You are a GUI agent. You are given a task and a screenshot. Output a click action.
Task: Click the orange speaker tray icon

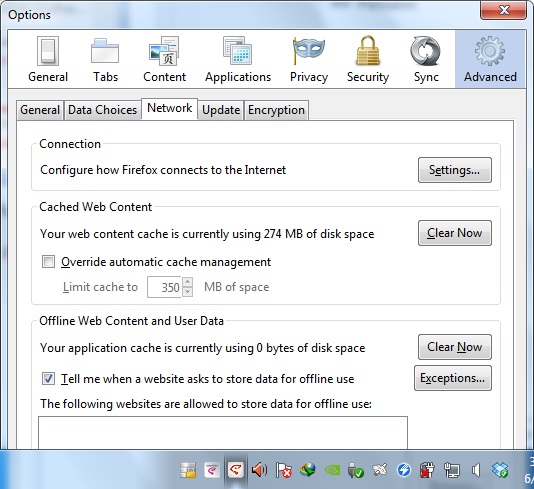259,471
